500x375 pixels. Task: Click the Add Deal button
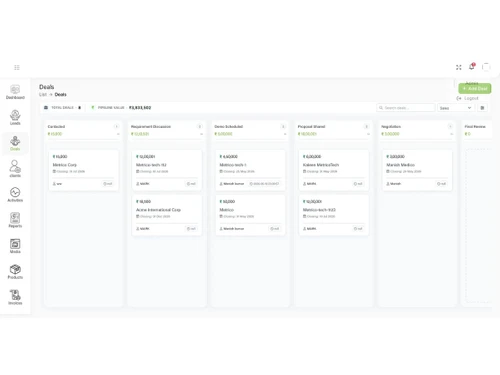[x=475, y=88]
